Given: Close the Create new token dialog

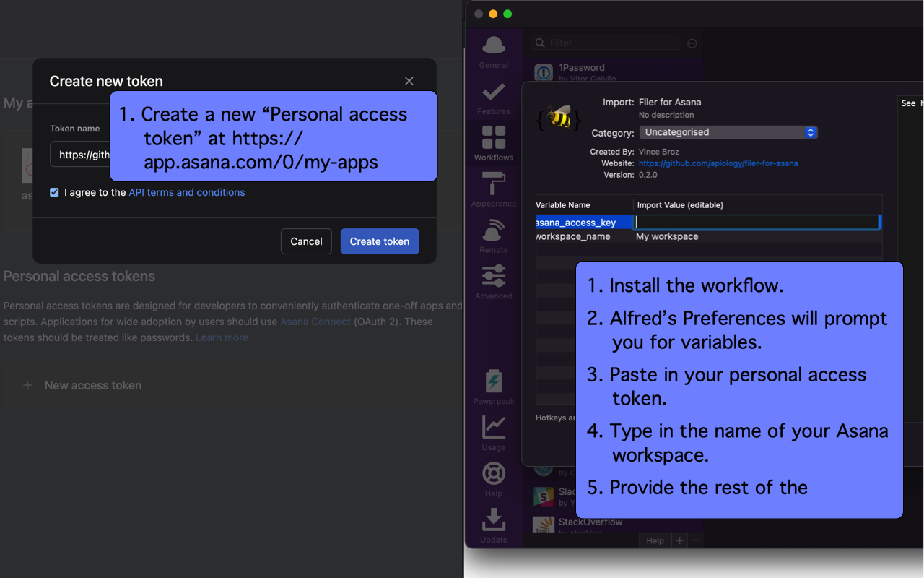Looking at the screenshot, I should coord(409,81).
